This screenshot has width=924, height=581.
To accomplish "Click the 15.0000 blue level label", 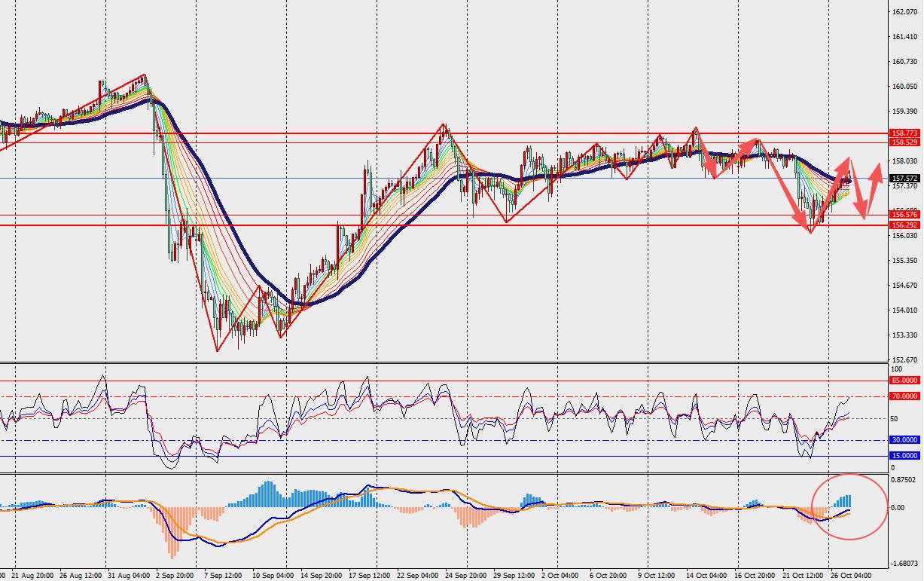I will coord(904,456).
